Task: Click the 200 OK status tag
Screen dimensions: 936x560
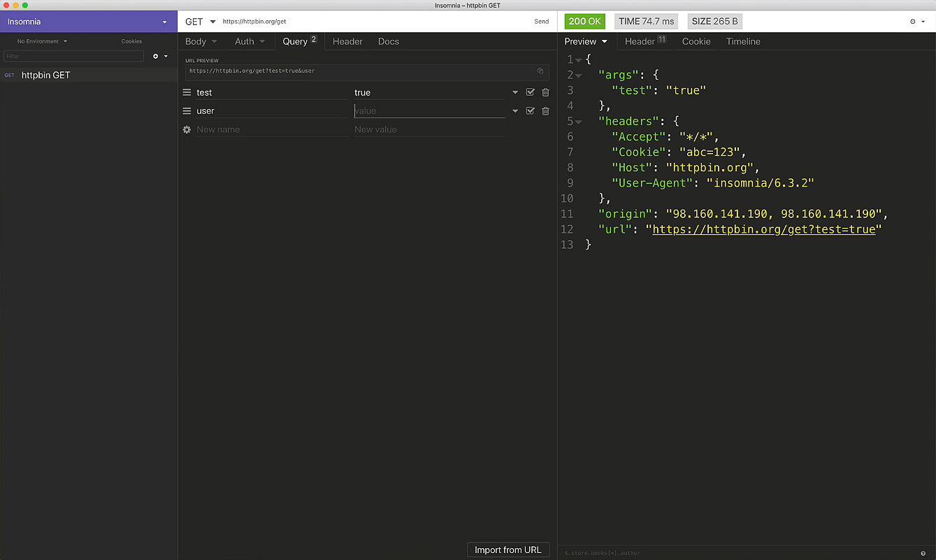Action: point(585,22)
